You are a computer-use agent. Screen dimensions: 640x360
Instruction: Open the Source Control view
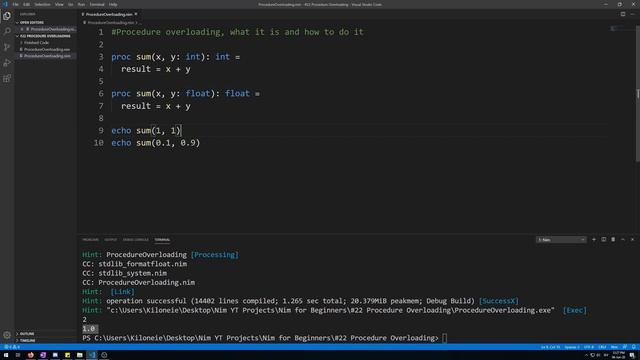pyautogui.click(x=7, y=47)
